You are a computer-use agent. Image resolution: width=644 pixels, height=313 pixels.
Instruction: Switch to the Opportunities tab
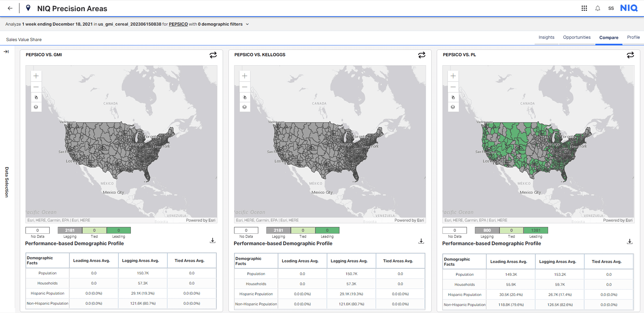577,37
